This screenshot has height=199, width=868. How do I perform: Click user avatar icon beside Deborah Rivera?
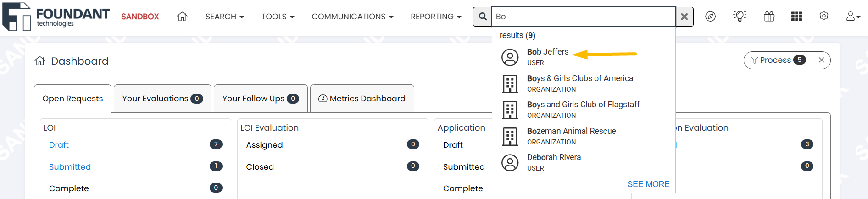click(510, 163)
